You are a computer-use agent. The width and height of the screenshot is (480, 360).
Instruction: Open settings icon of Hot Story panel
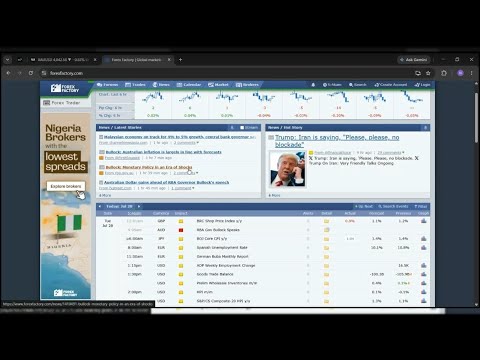click(x=425, y=128)
